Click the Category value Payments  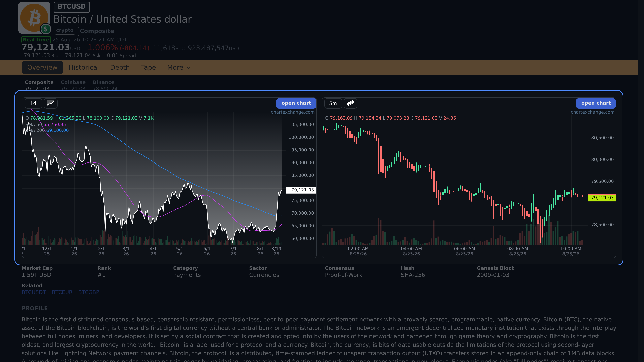[x=187, y=275]
